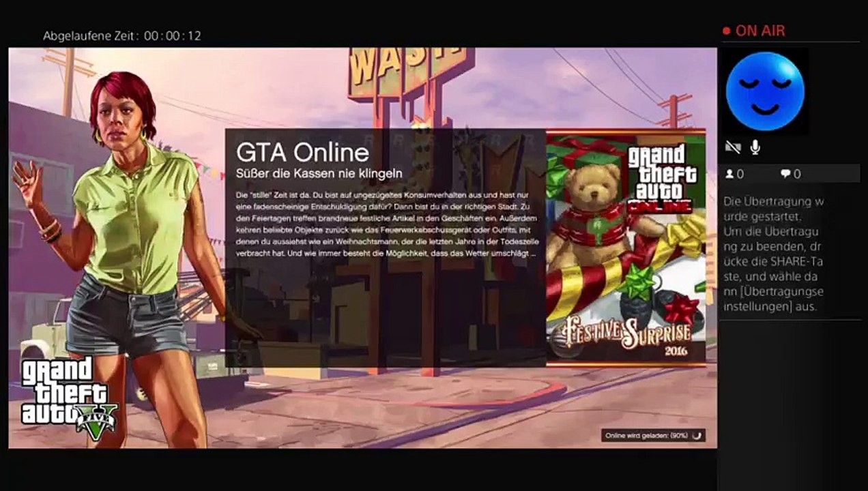This screenshot has height=491, width=868.
Task: Click the viewer count person icon
Action: 729,175
